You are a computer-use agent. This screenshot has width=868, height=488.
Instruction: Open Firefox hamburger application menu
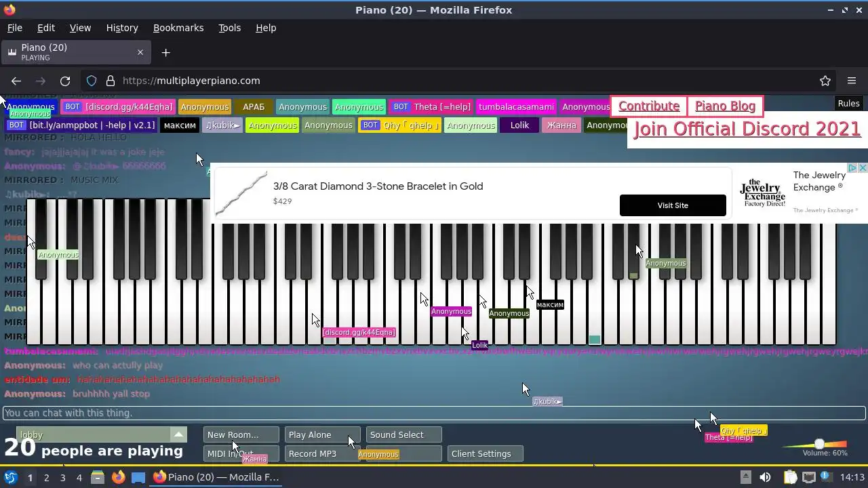(852, 81)
